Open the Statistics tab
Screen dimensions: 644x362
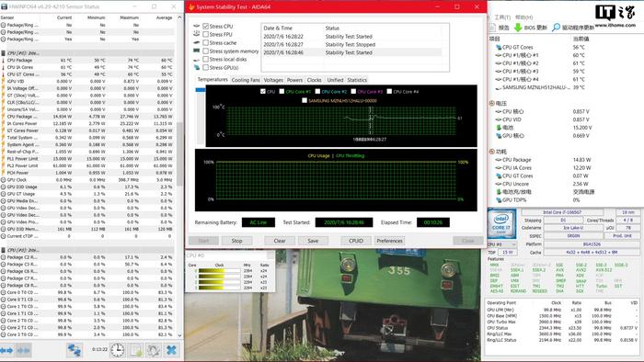click(357, 80)
